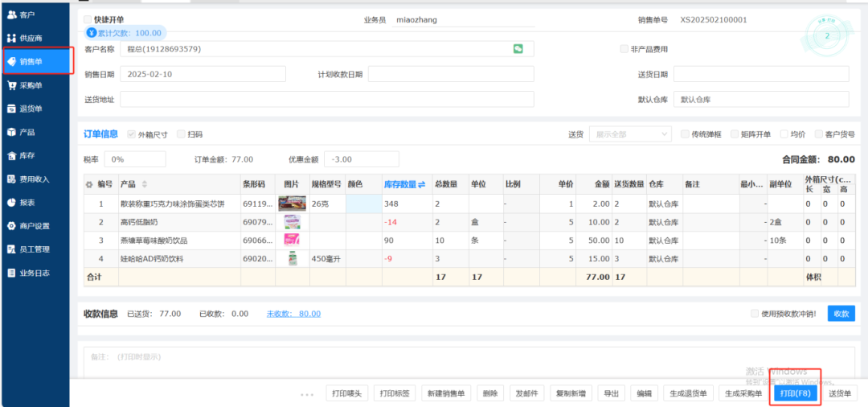Click the swap icon beside 库存数量 header
868x407 pixels.
pyautogui.click(x=421, y=184)
